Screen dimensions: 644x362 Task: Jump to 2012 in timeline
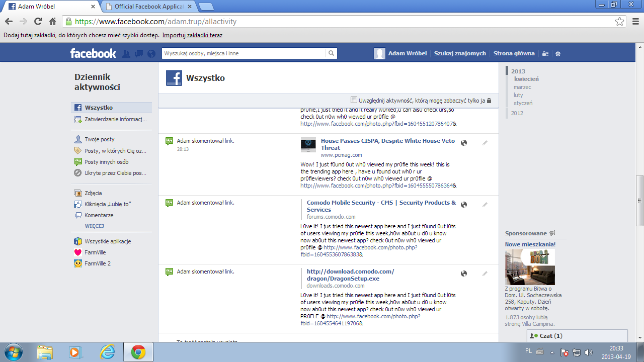click(517, 113)
